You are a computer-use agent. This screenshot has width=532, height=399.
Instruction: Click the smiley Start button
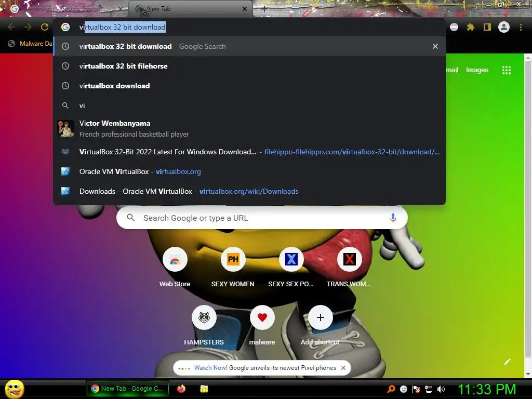click(x=14, y=389)
